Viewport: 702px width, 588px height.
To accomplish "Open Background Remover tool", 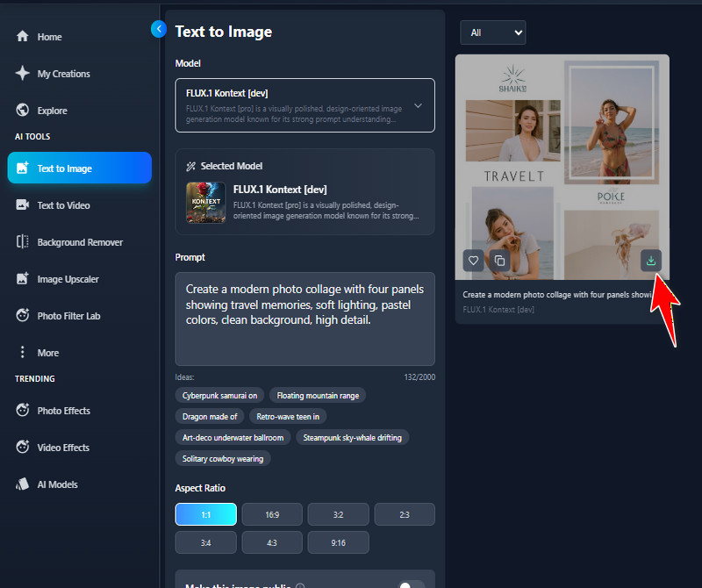I will [80, 242].
